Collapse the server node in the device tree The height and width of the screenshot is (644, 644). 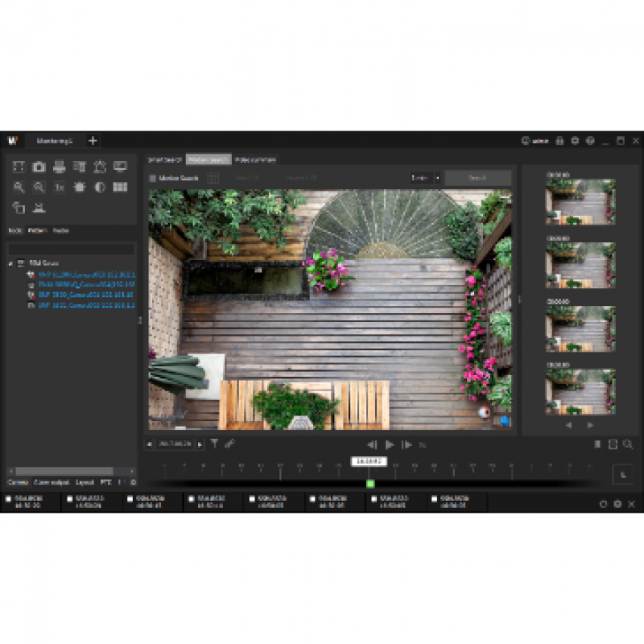[10, 263]
